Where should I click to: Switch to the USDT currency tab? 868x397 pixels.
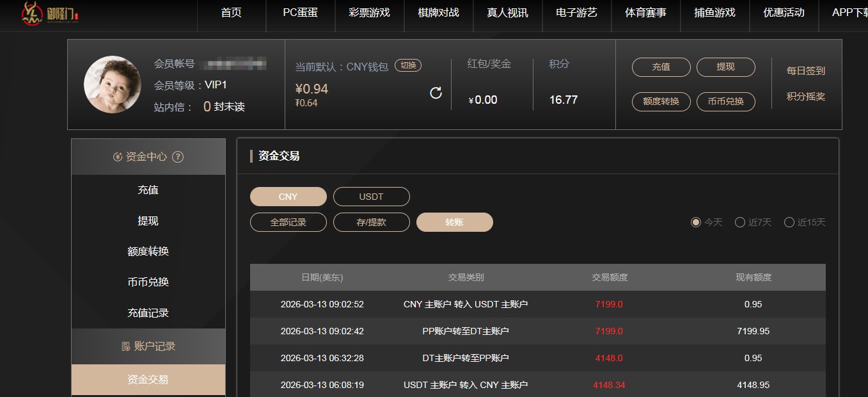click(372, 197)
